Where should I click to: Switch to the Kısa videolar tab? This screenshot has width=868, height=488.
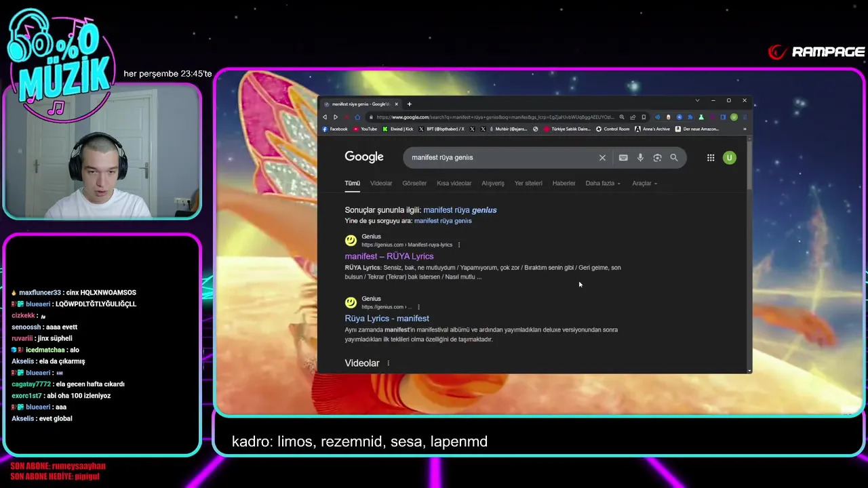tap(454, 183)
